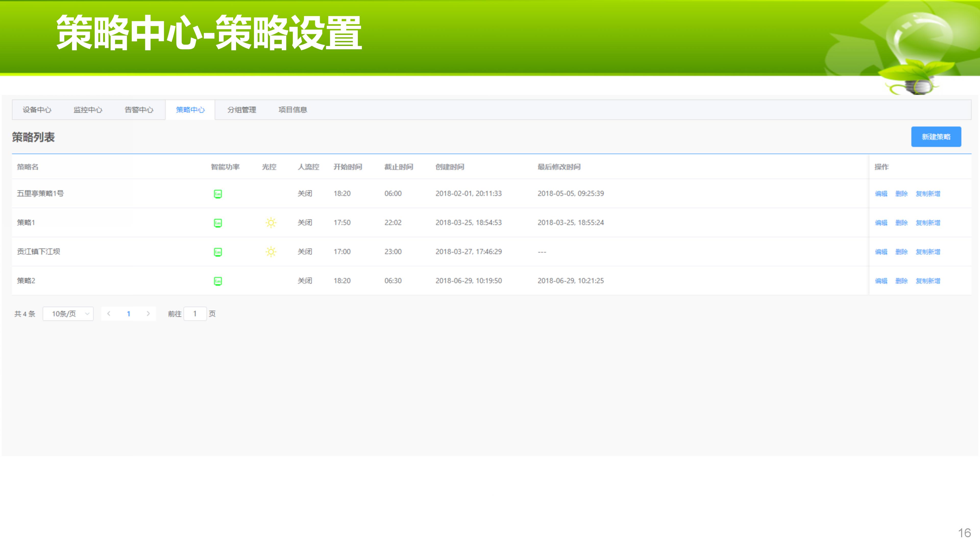The image size is (980, 551).
Task: Open the 分组管理 tab
Action: tap(242, 110)
